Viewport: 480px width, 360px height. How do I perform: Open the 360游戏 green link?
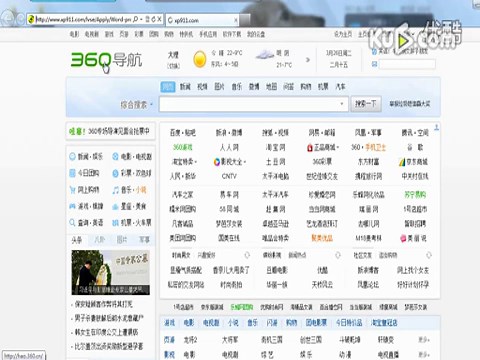point(183,147)
